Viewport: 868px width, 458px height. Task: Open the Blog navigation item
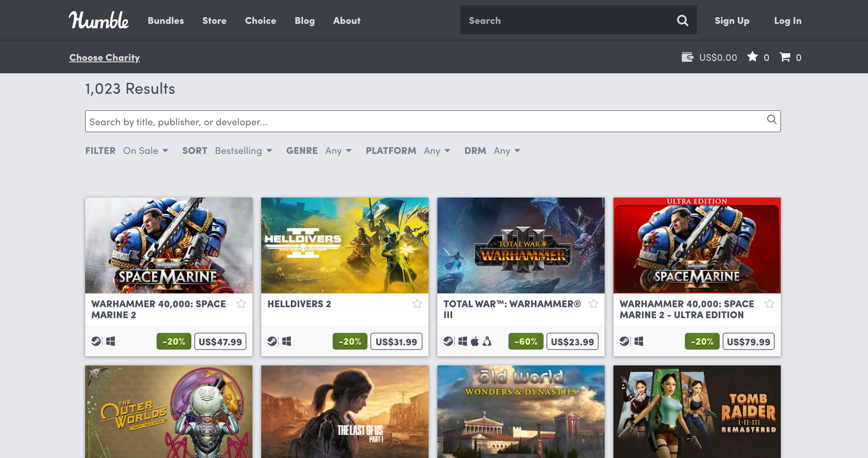305,20
